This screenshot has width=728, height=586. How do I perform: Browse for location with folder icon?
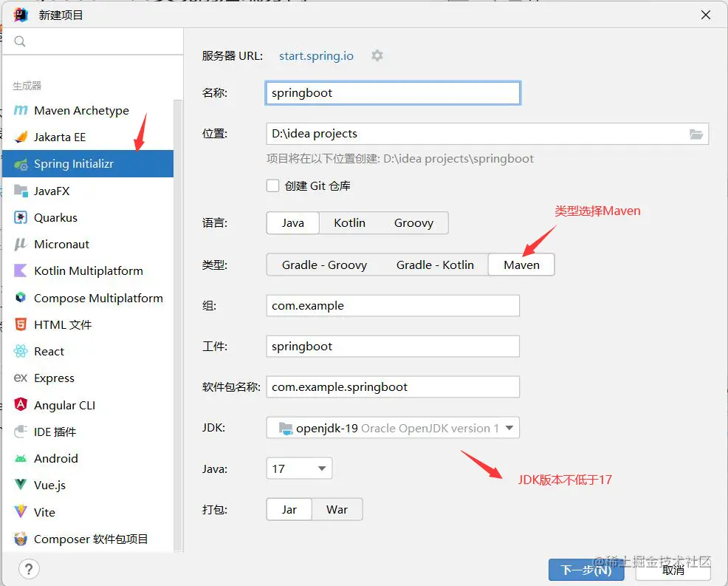click(696, 134)
